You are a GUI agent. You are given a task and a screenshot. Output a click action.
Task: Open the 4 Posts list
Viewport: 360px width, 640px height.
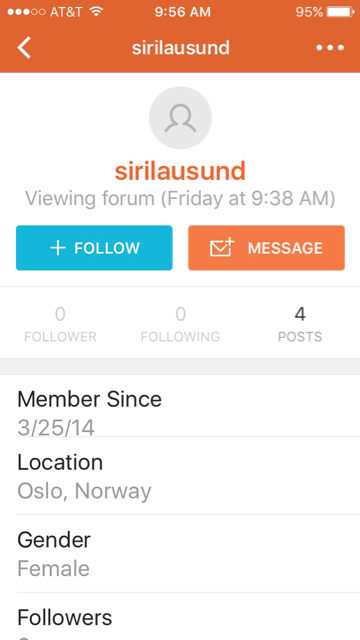point(300,324)
